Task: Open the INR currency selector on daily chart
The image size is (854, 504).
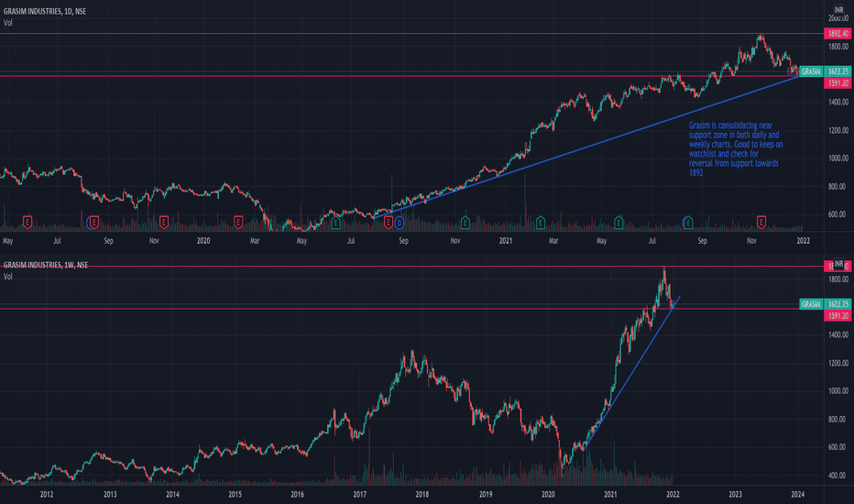Action: 838,10
